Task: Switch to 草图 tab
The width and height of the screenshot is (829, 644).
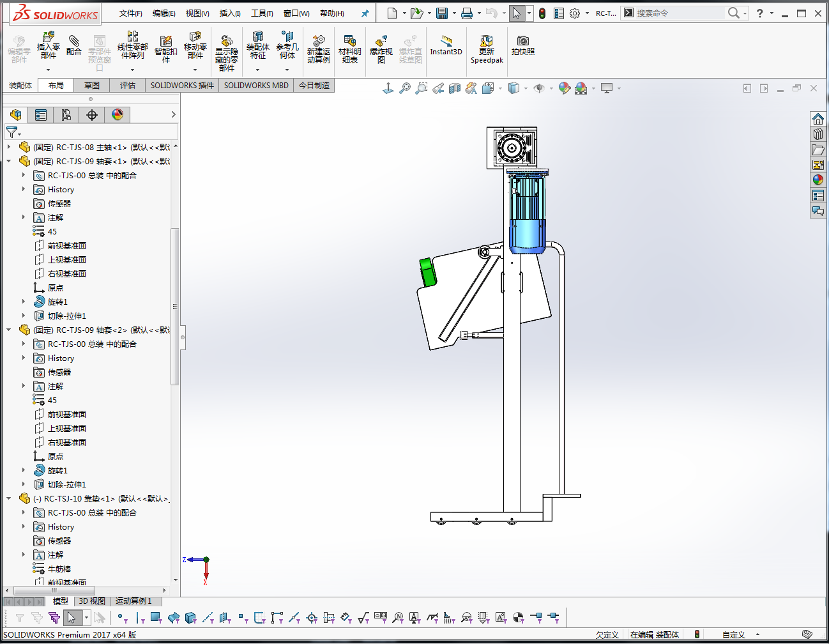Action: (x=92, y=85)
